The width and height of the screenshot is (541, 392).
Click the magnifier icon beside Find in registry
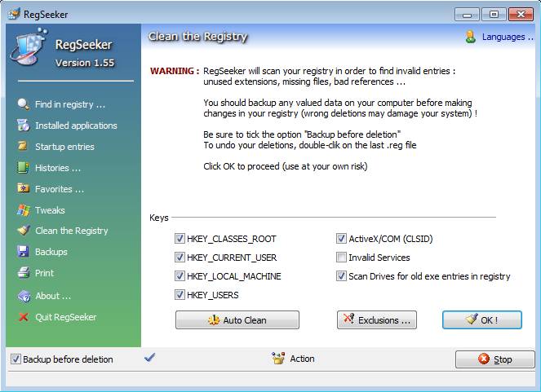[24, 104]
